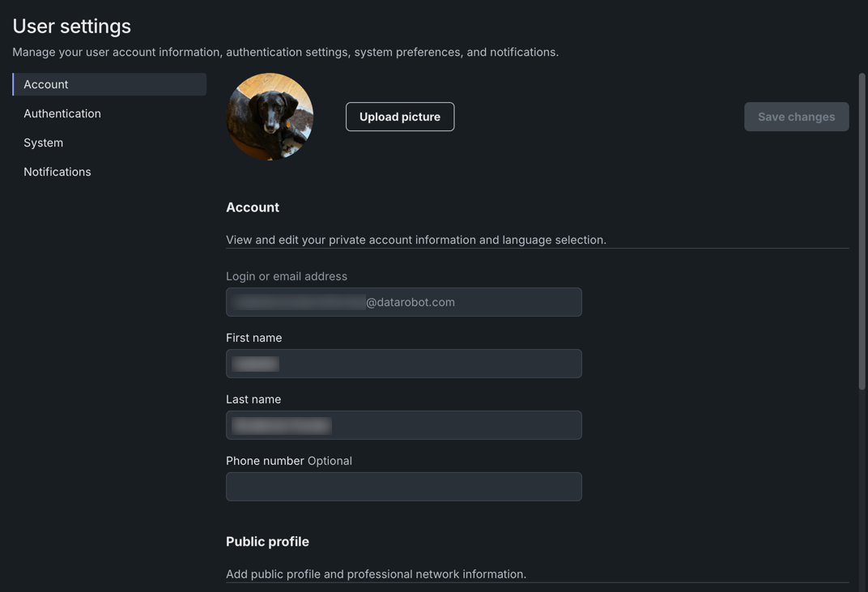The width and height of the screenshot is (868, 592).
Task: Click the "Phone number Optional" label
Action: pos(289,461)
